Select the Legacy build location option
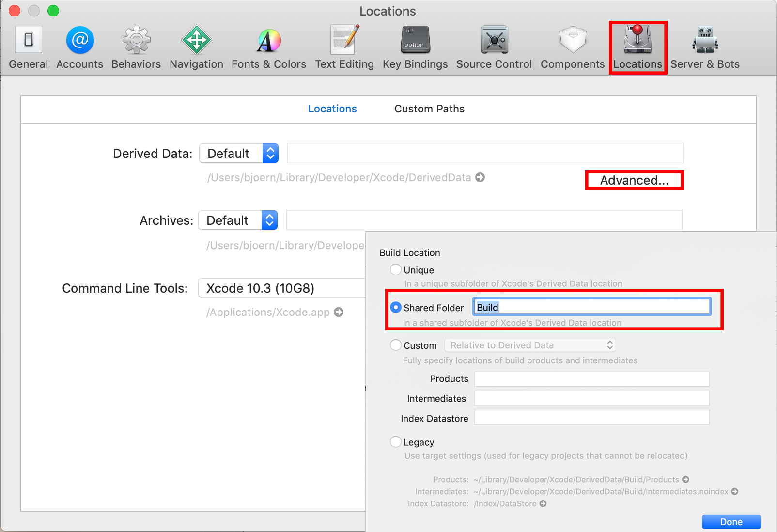This screenshot has width=777, height=532. point(396,441)
